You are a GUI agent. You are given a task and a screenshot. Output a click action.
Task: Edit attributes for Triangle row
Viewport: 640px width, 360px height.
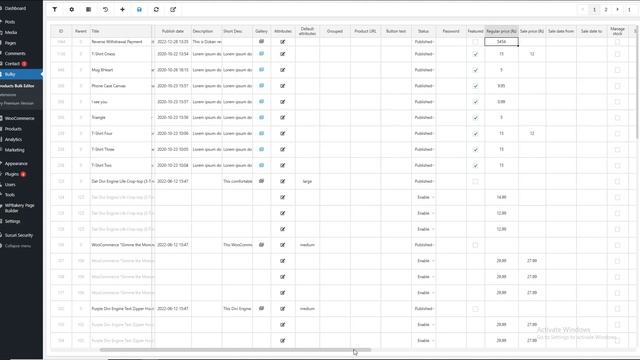click(x=282, y=118)
